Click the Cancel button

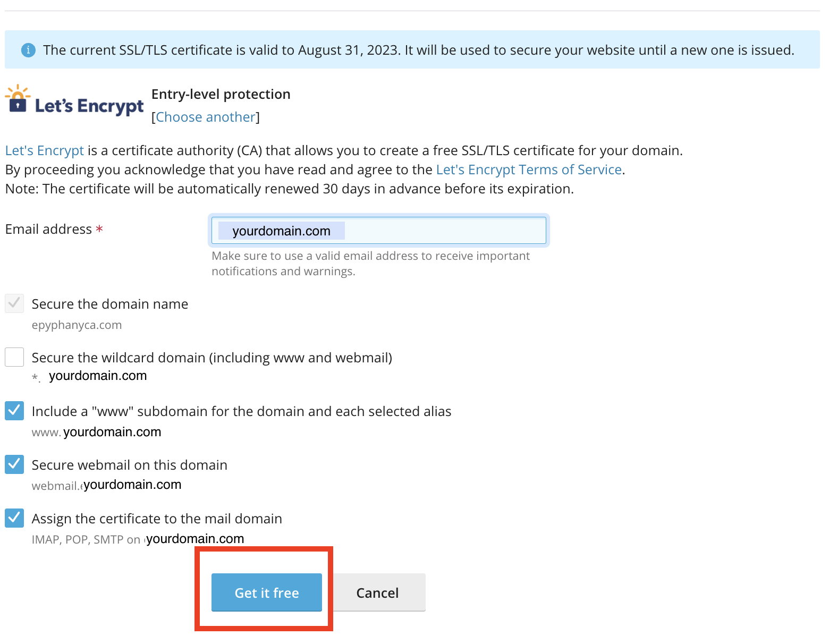coord(377,592)
